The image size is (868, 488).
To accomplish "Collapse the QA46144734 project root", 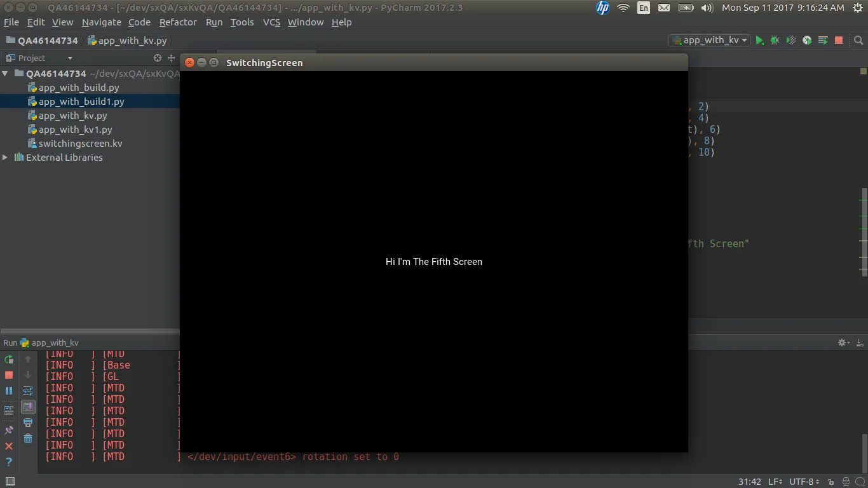I will click(5, 74).
